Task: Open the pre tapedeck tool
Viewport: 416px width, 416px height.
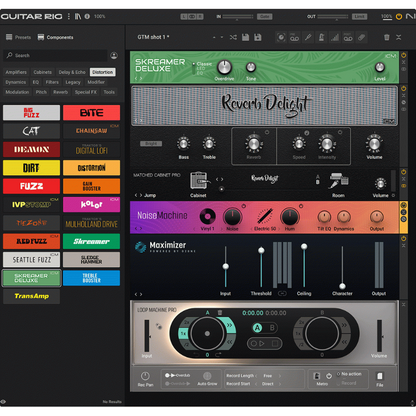Action: (294, 37)
